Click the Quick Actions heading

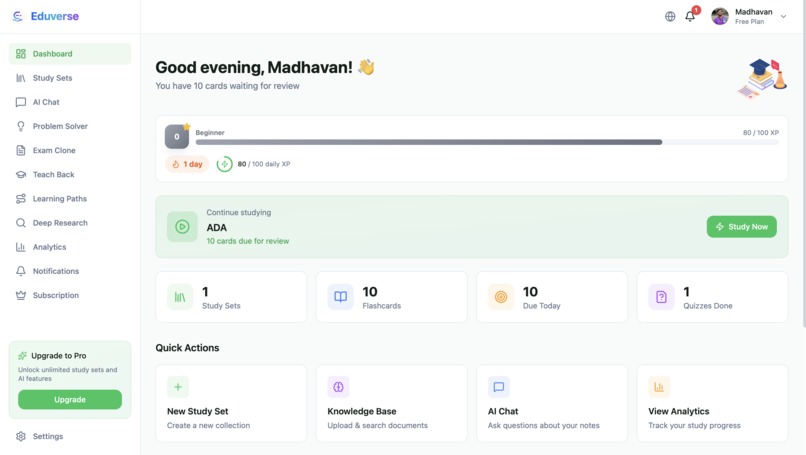pos(187,348)
